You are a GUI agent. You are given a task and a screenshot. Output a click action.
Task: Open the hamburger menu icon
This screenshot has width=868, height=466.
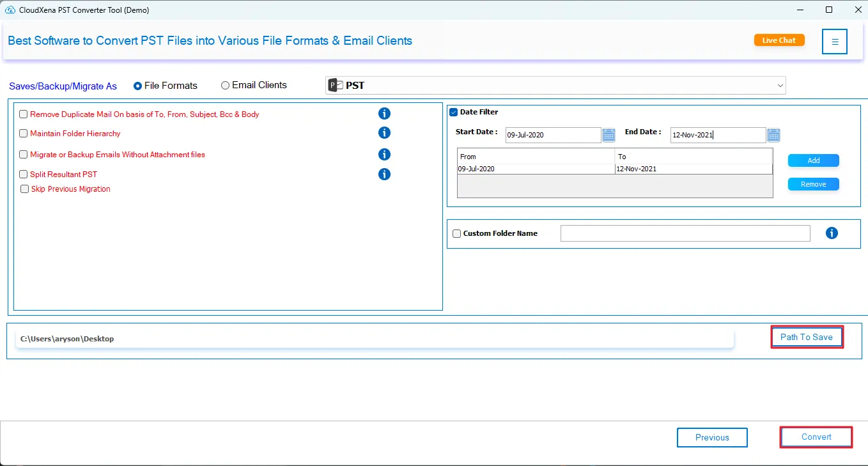pyautogui.click(x=834, y=42)
